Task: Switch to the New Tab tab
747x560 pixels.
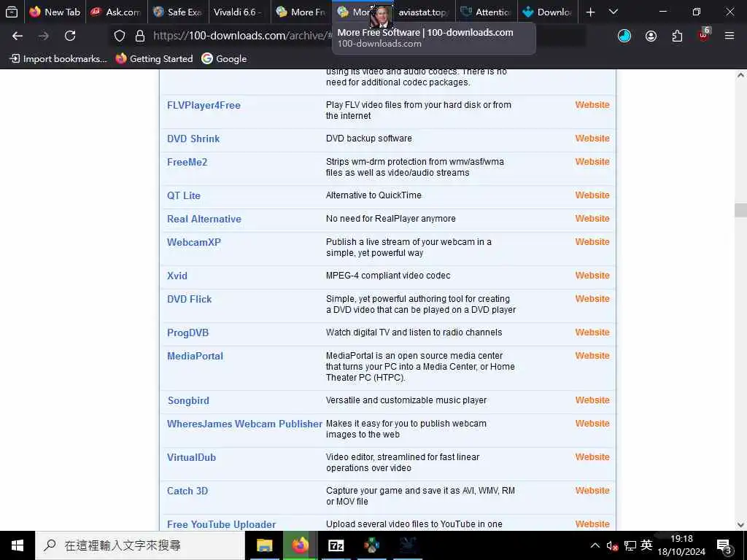Action: (55, 12)
